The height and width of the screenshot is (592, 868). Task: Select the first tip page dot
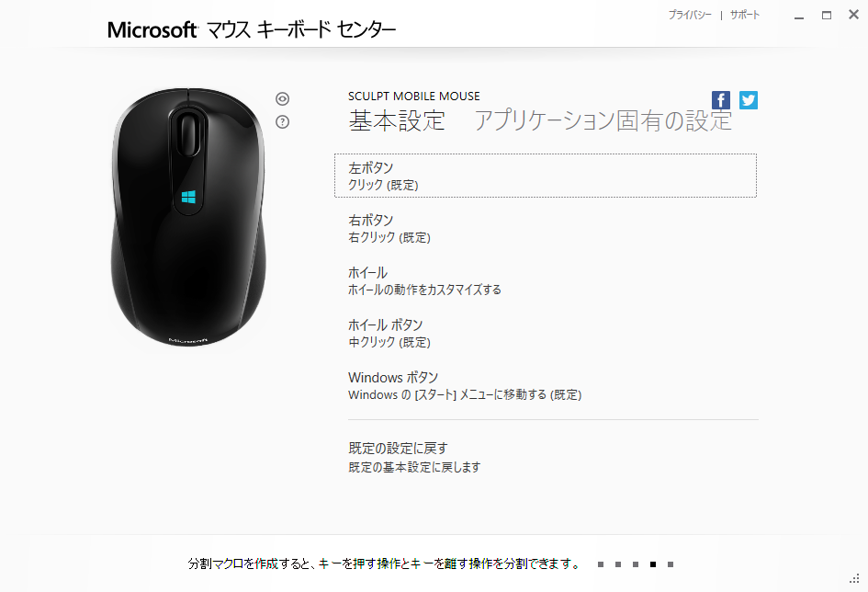click(601, 564)
